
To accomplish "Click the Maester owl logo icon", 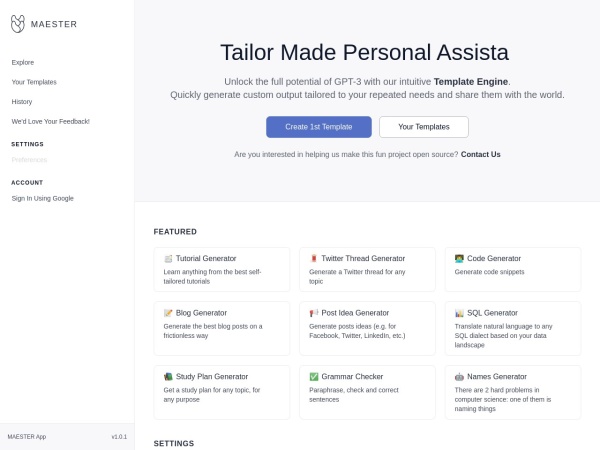I will click(18, 23).
